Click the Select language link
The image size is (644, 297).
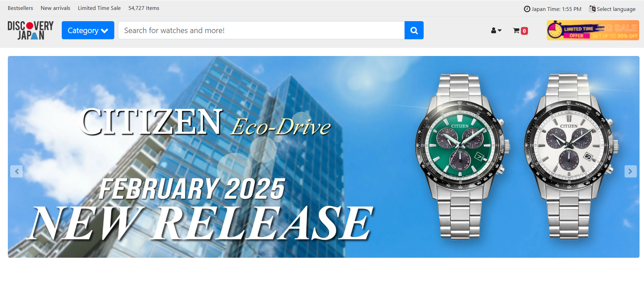(616, 9)
